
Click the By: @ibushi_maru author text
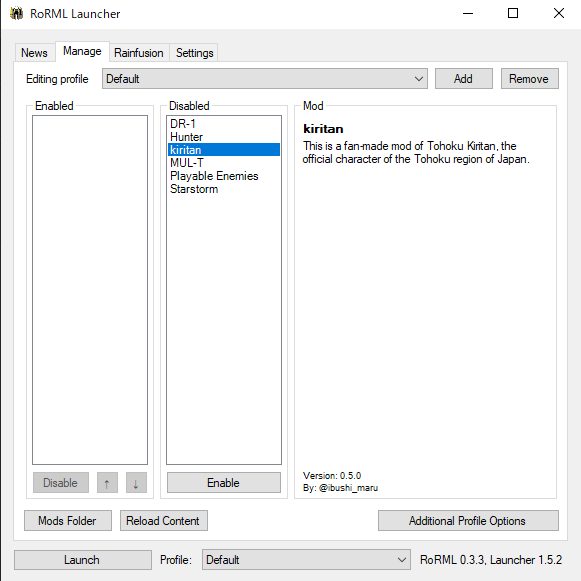coord(340,488)
